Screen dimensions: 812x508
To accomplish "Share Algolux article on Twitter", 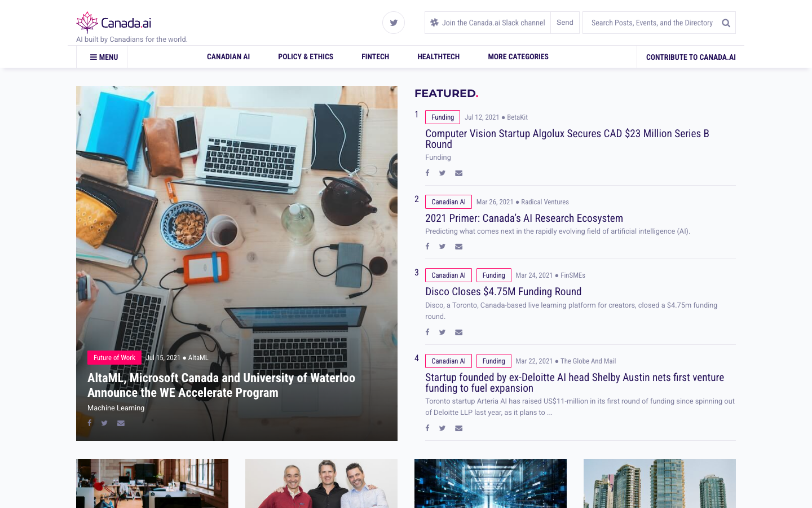I will (442, 173).
